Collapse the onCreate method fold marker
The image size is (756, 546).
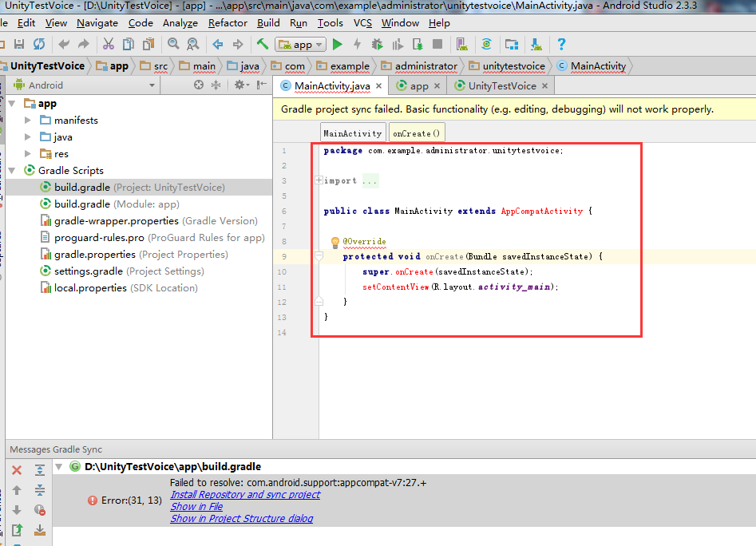coord(319,256)
